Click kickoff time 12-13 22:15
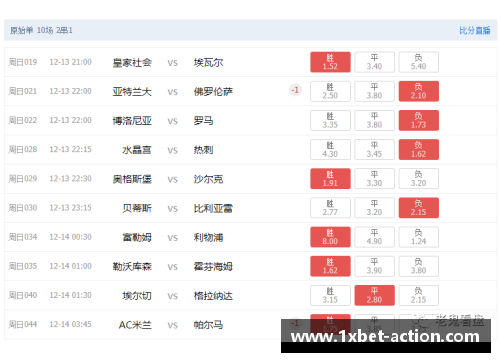Screen dimensions: 500x362 70,150
